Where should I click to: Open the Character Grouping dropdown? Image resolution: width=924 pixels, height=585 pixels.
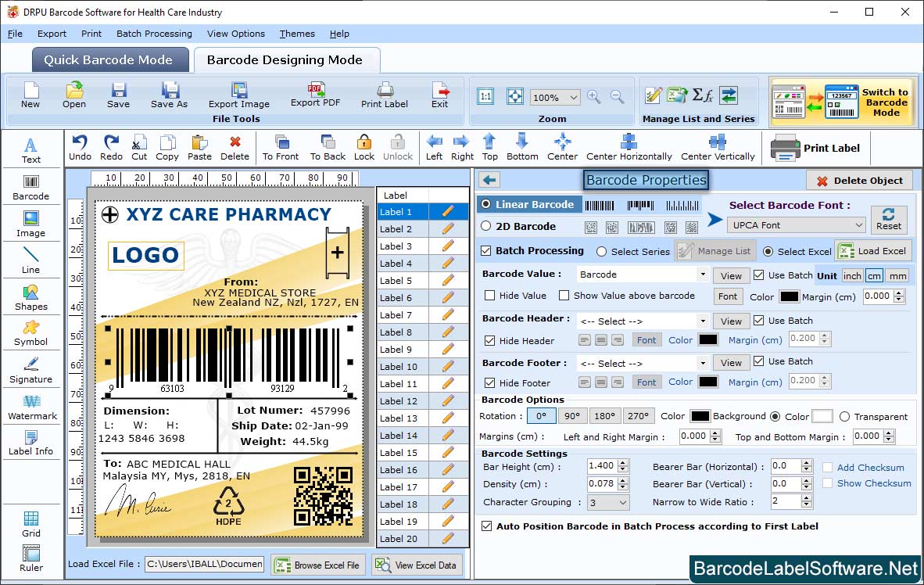pyautogui.click(x=608, y=502)
